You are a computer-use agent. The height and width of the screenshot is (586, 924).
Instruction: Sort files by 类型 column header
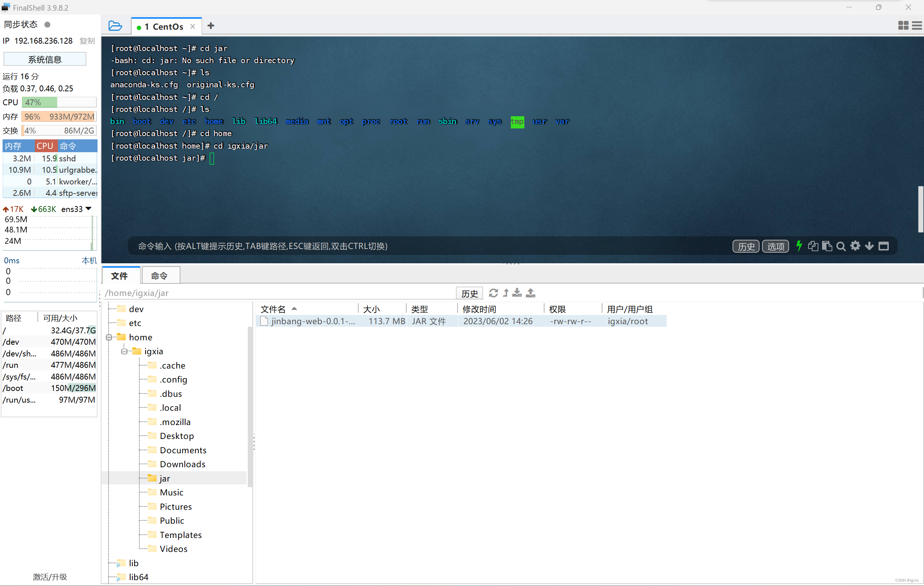(x=432, y=309)
